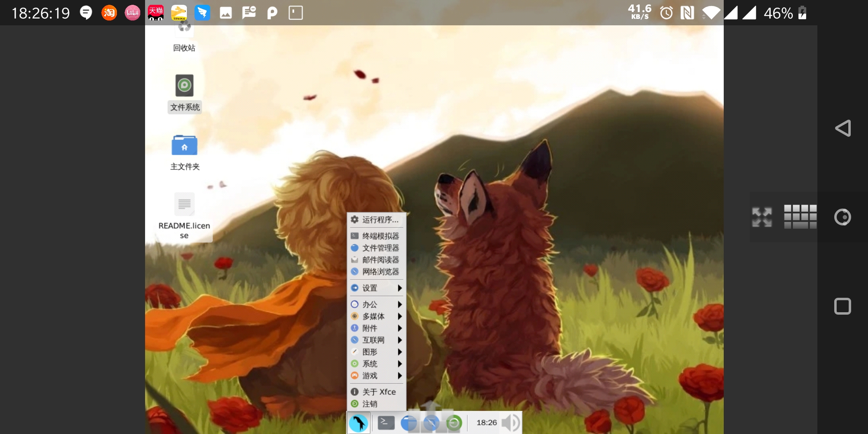Open 邮件阅读器 from the menu
Viewport: 868px width, 434px height.
(x=377, y=260)
